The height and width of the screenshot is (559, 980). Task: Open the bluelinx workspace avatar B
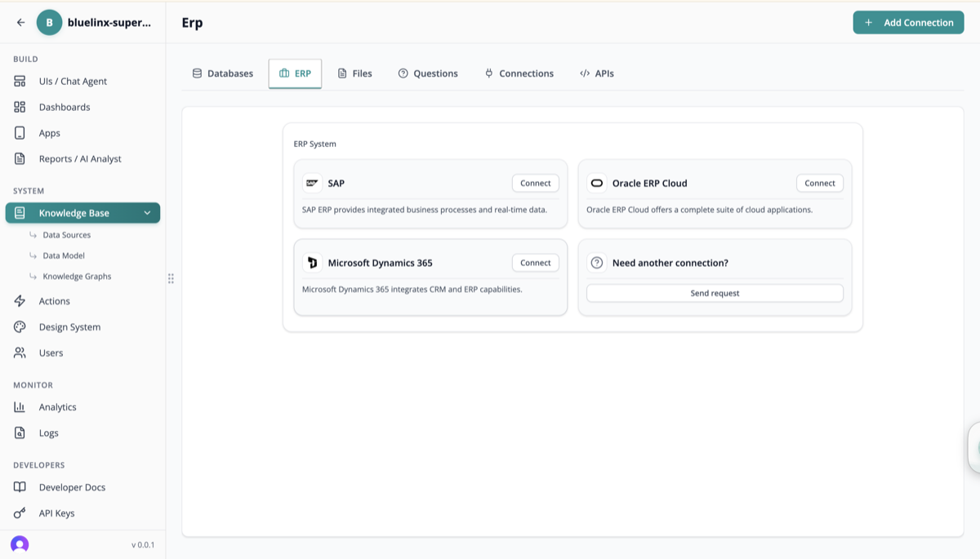tap(49, 23)
